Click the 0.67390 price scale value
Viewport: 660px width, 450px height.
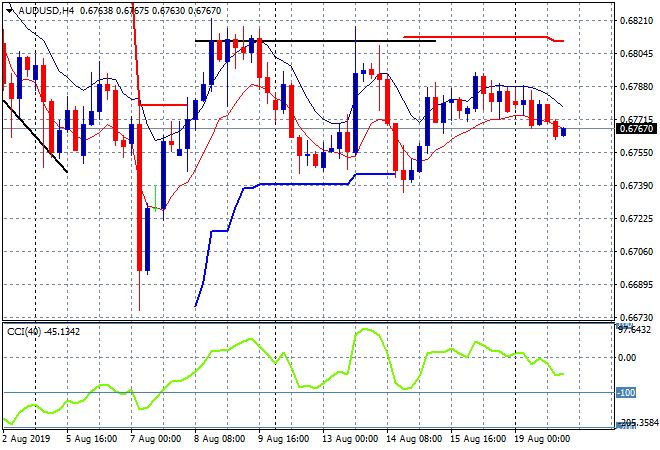(637, 186)
